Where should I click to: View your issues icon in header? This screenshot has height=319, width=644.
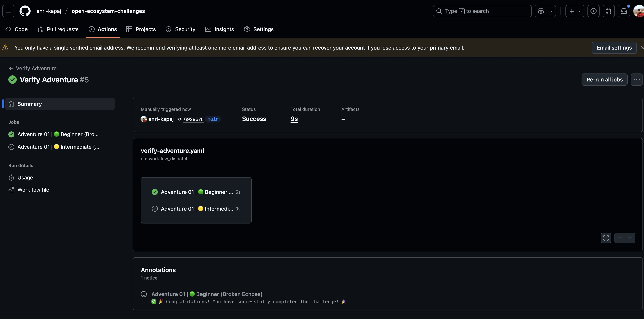pos(593,11)
